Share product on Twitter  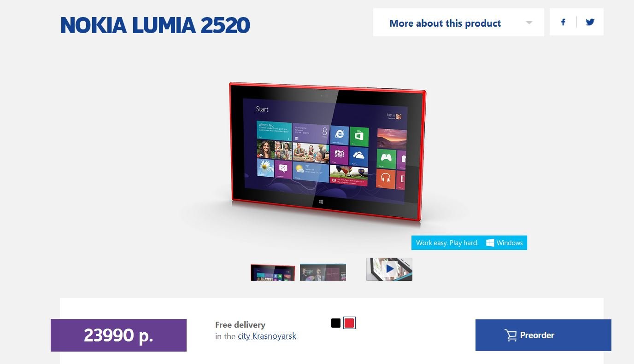click(x=590, y=22)
